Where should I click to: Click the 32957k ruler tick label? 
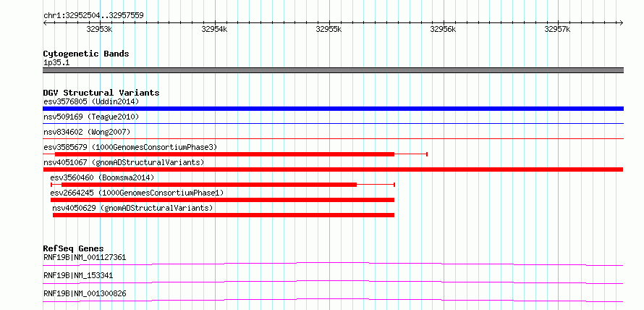click(x=557, y=29)
